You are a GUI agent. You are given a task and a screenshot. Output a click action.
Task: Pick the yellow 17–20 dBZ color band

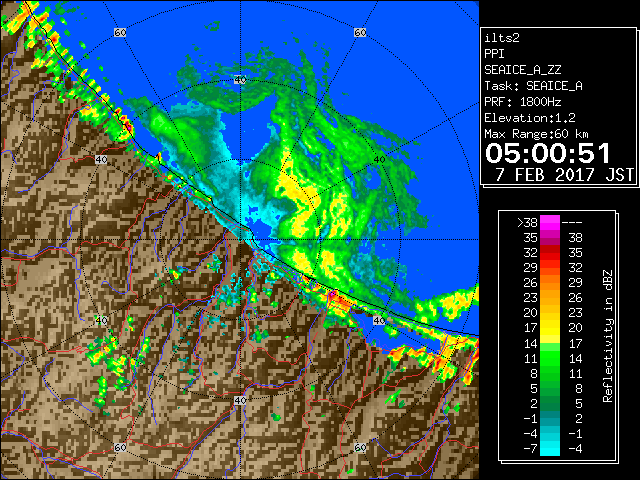[550, 328]
